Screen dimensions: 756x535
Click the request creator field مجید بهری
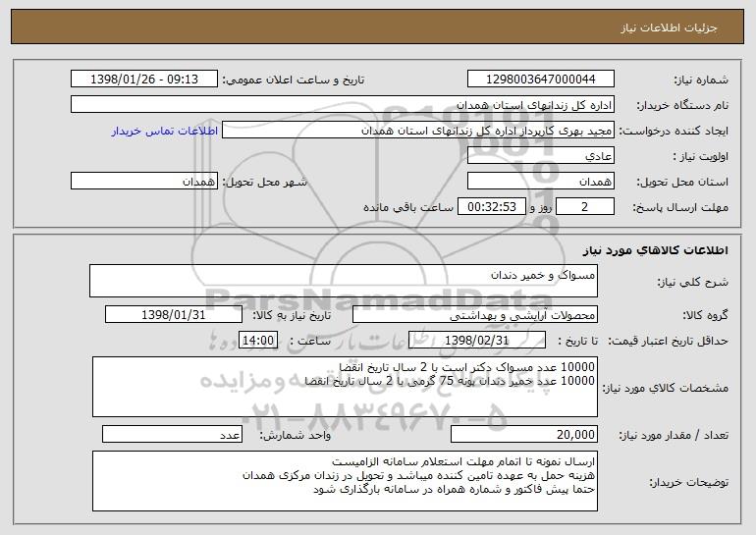[x=418, y=131]
